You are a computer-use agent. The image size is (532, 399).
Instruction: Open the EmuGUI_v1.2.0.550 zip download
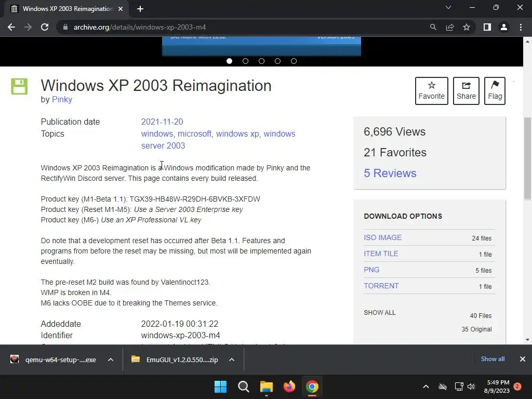pos(176,360)
